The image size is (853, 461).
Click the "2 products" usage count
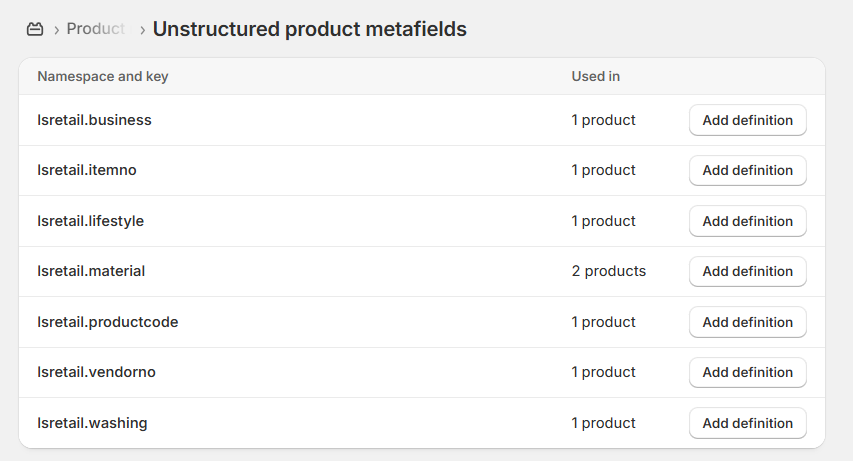[x=608, y=271]
